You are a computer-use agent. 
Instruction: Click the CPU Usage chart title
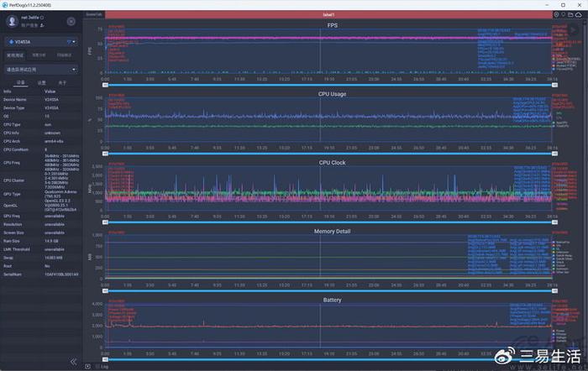click(333, 94)
